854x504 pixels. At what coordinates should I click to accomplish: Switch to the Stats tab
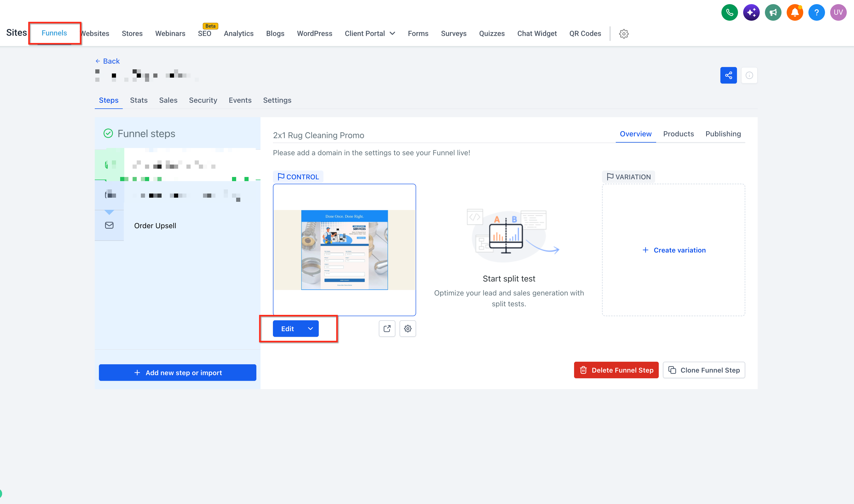pos(139,100)
